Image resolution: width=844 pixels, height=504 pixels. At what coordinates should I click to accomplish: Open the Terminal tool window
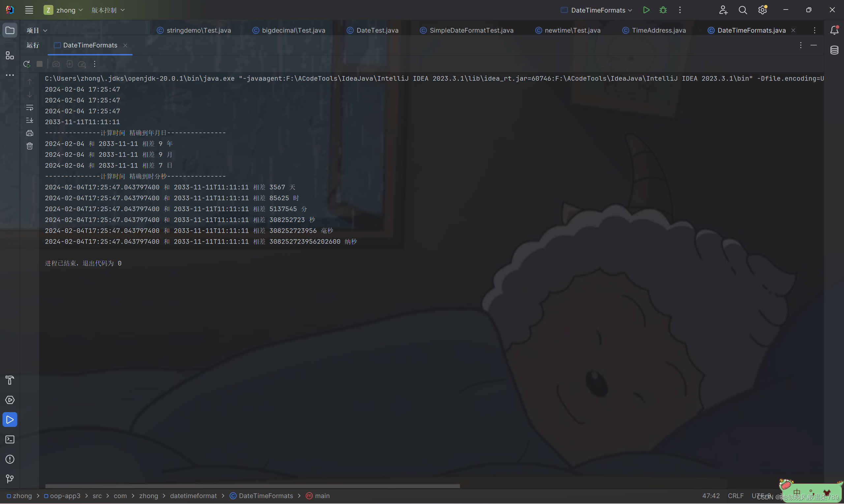10,439
